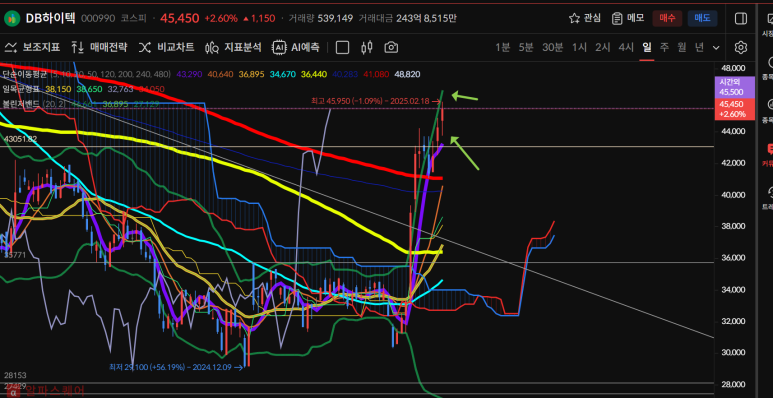The width and height of the screenshot is (773, 398).
Task: Click Ichimoku value 38,150
Action: 58,89
